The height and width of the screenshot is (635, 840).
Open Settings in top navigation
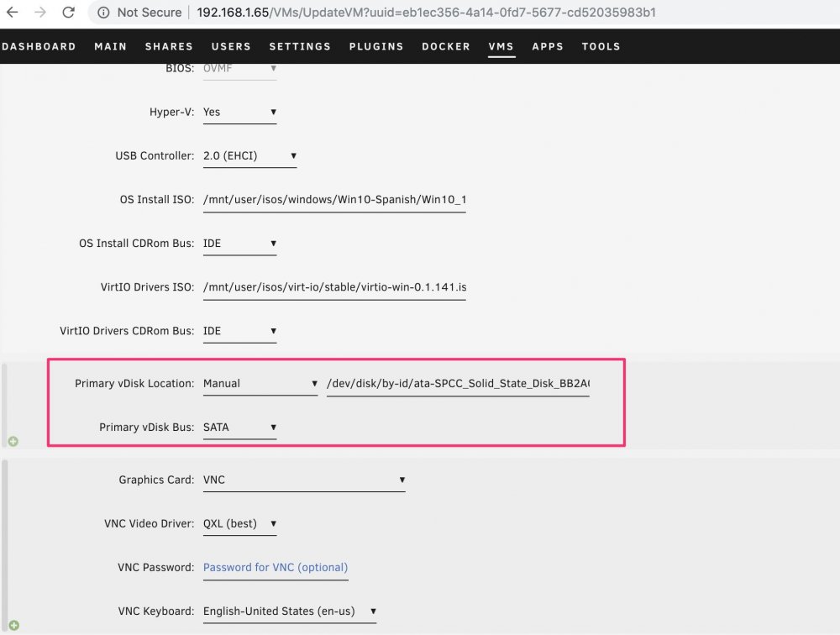[x=300, y=47]
